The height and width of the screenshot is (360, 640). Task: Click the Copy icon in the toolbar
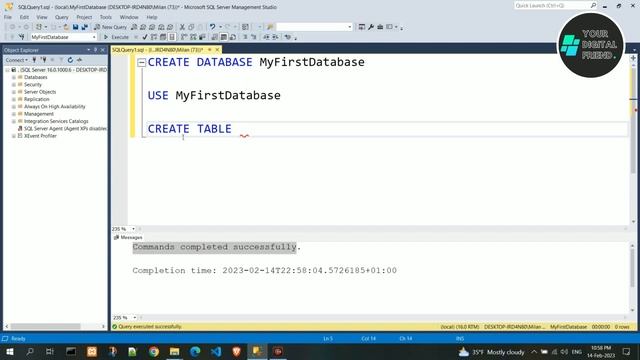[x=191, y=27]
